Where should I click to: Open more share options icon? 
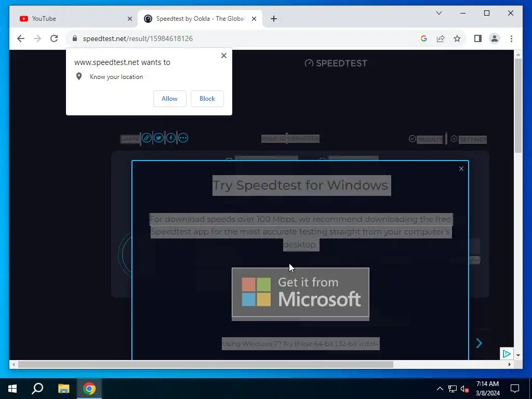tap(183, 138)
